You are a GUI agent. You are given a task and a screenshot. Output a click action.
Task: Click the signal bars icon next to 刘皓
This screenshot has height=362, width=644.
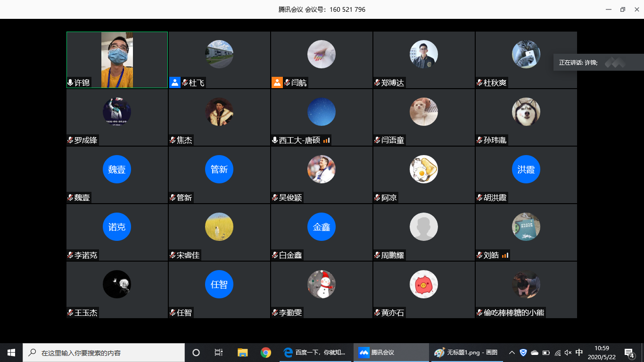(505, 255)
